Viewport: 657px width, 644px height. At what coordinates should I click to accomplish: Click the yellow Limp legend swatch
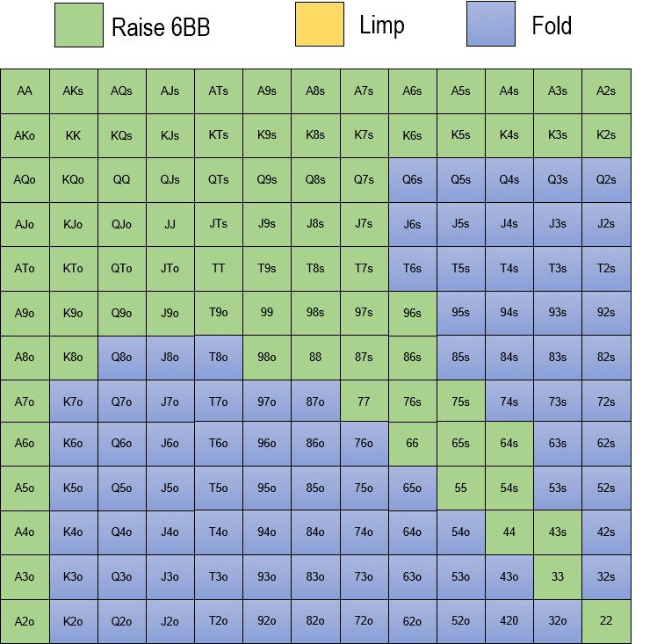320,24
